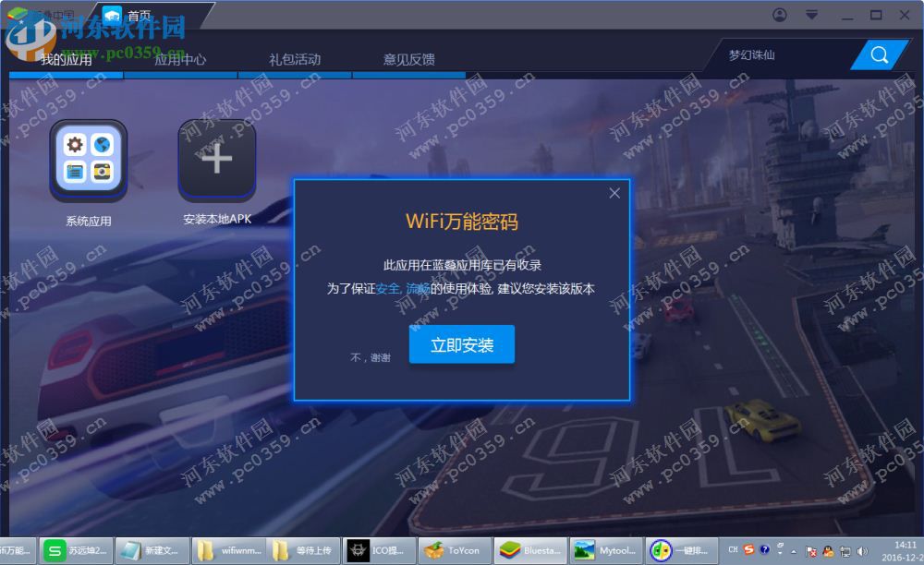Click the 立即安装 install button
Image resolution: width=924 pixels, height=565 pixels.
point(461,344)
